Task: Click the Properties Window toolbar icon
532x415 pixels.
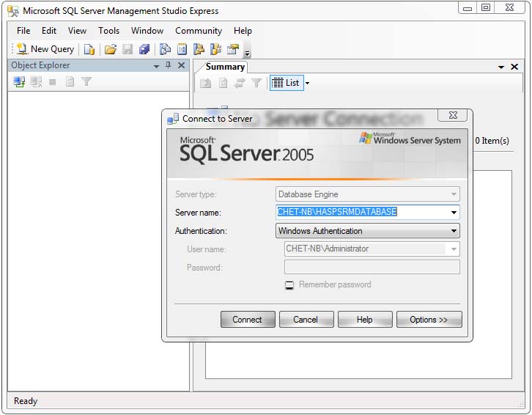Action: (233, 50)
